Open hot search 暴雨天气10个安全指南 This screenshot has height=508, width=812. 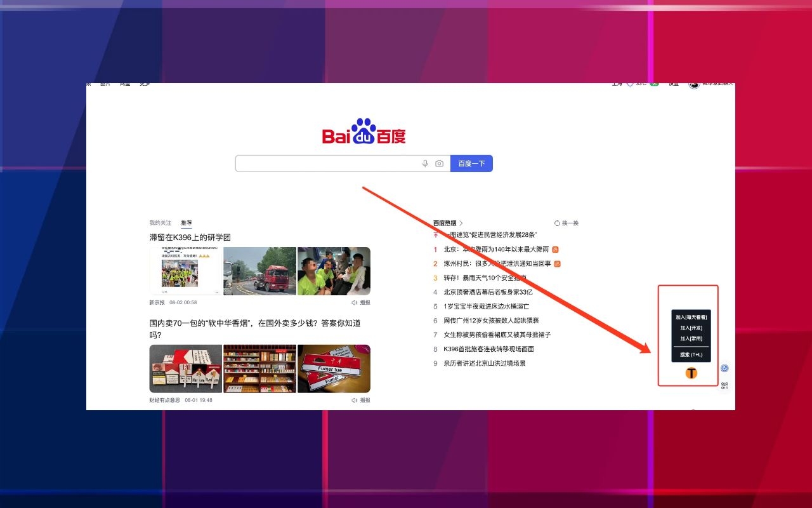point(485,278)
